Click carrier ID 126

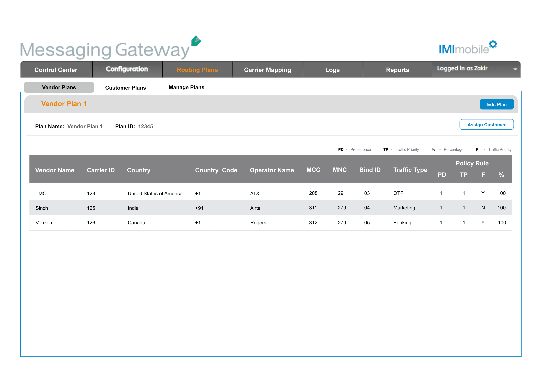coord(91,223)
